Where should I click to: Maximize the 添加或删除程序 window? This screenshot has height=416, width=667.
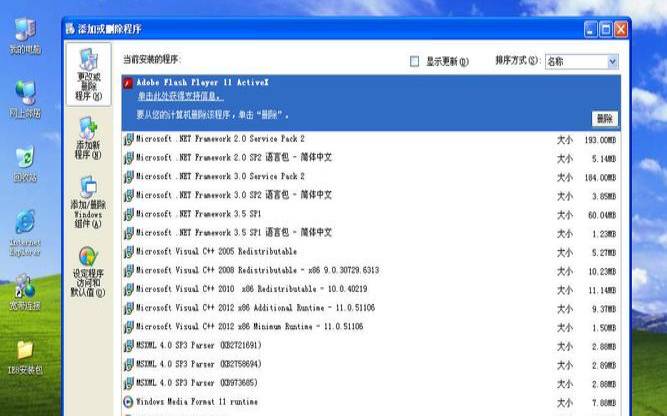[x=606, y=29]
